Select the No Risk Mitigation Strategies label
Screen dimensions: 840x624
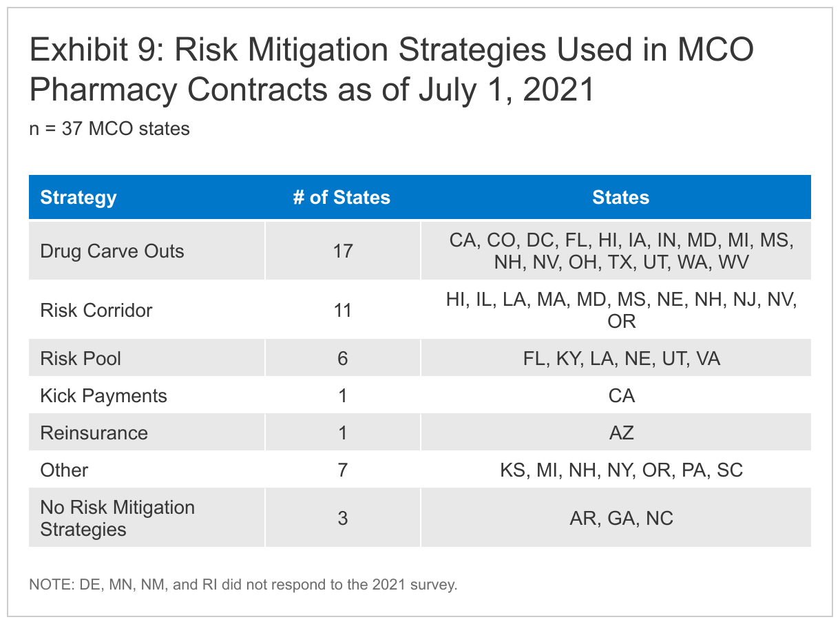tap(117, 519)
